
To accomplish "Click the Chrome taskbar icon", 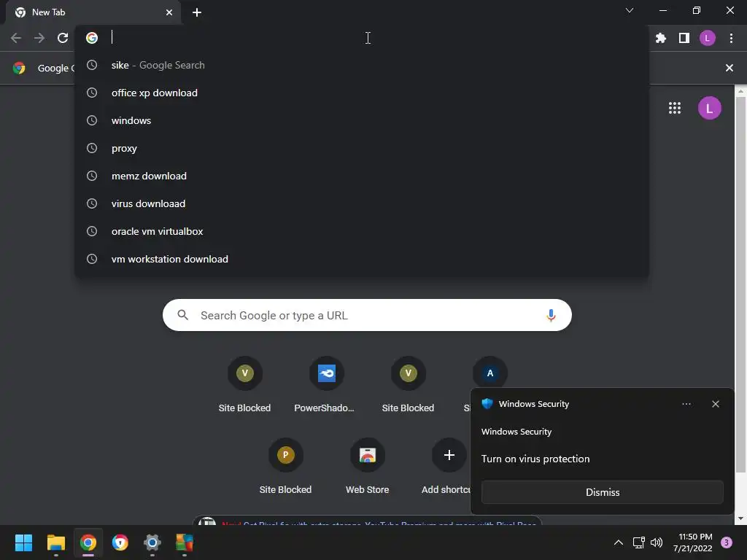I will click(88, 542).
